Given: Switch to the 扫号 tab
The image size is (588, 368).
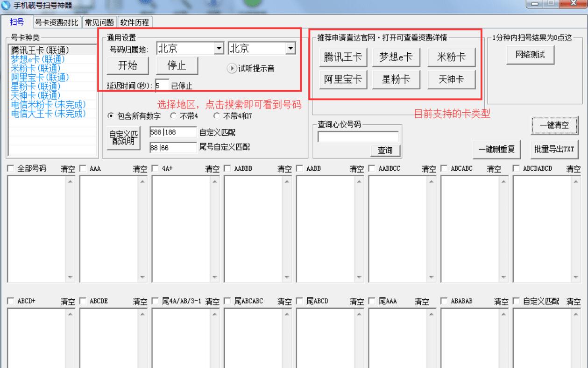Looking at the screenshot, I should 16,22.
